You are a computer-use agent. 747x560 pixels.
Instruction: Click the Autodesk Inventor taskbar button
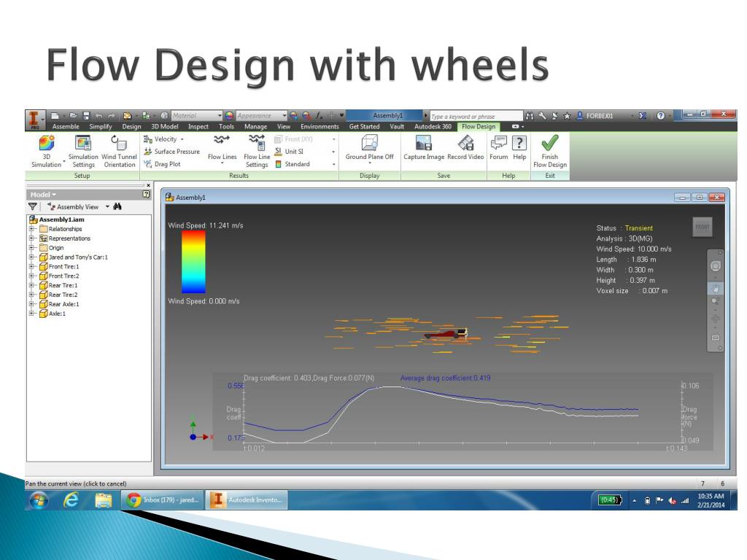(247, 500)
